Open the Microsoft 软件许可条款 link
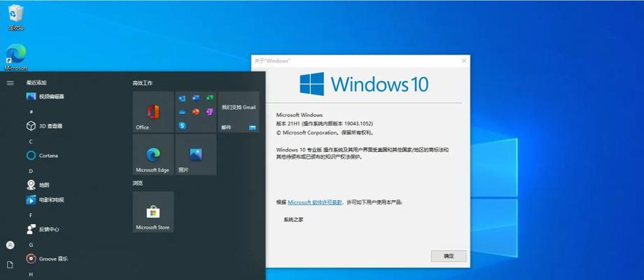Viewport: 644px width, 280px height. tap(314, 202)
